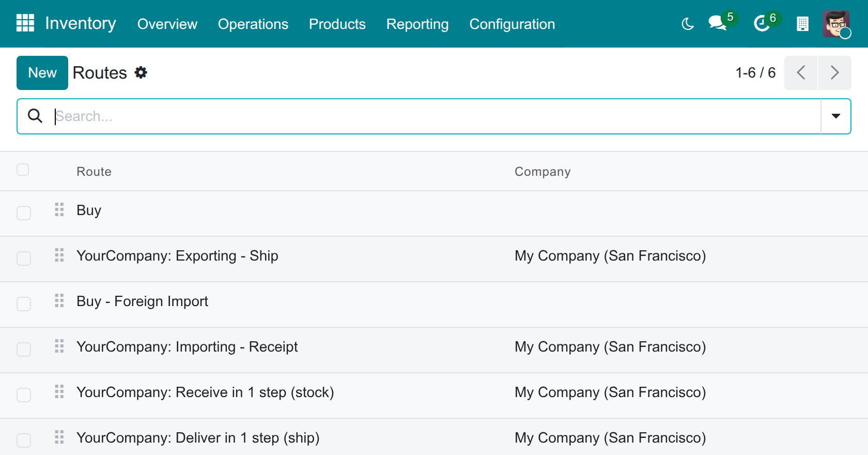Open the user avatar menu
The image size is (868, 455).
(x=836, y=24)
